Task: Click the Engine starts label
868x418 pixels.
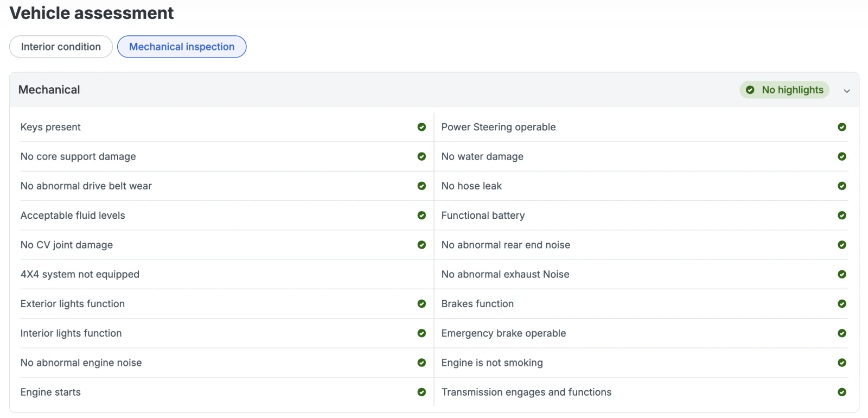Action: click(50, 392)
